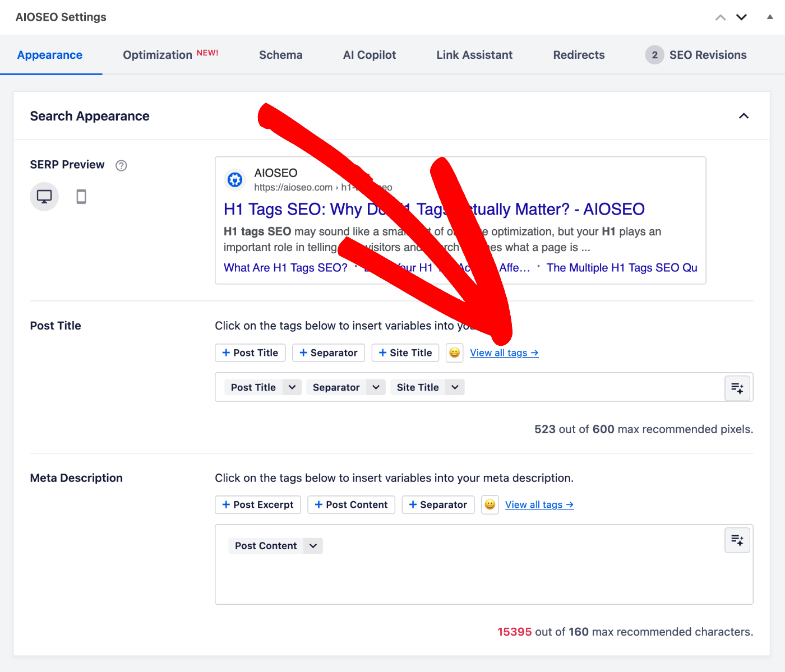Click AI generator icon in Post Title field
Image resolution: width=785 pixels, height=672 pixels.
(737, 388)
